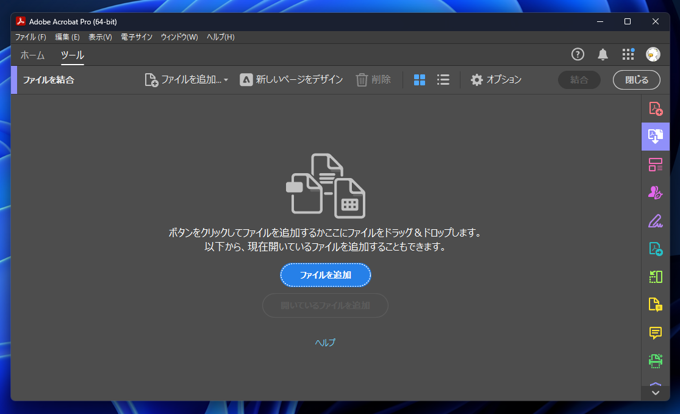Open the Comment tool in sidebar

coord(655,333)
